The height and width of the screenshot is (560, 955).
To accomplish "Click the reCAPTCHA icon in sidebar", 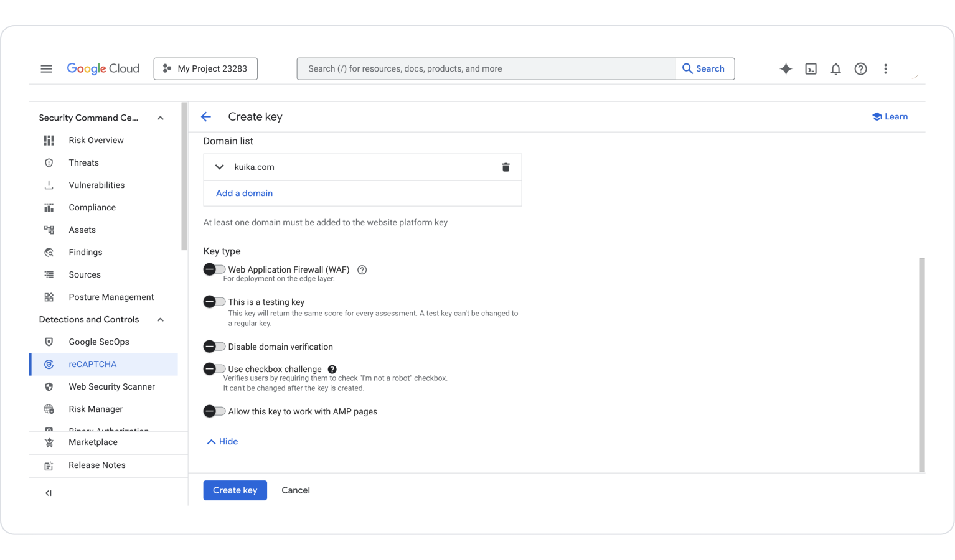I will (49, 365).
